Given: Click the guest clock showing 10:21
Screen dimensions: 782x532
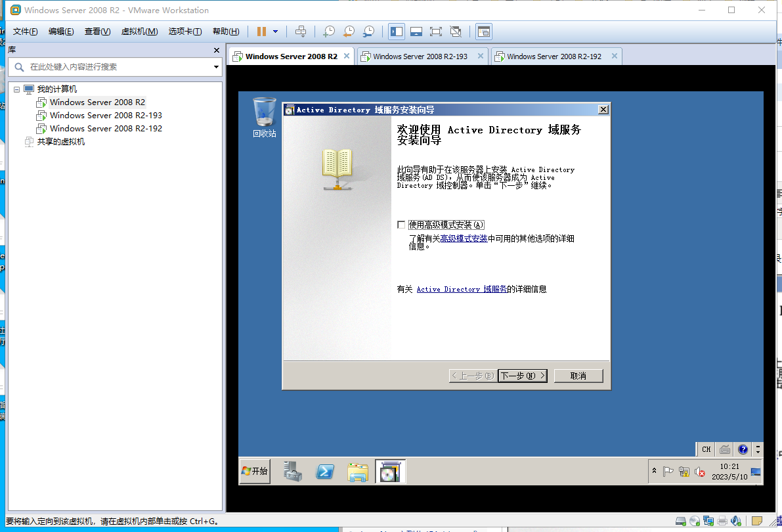Looking at the screenshot, I should pyautogui.click(x=729, y=471).
